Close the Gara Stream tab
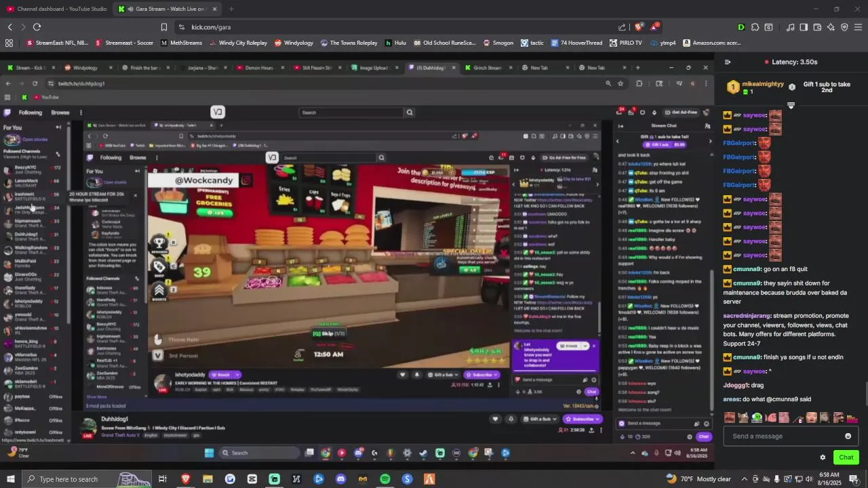 coord(215,9)
